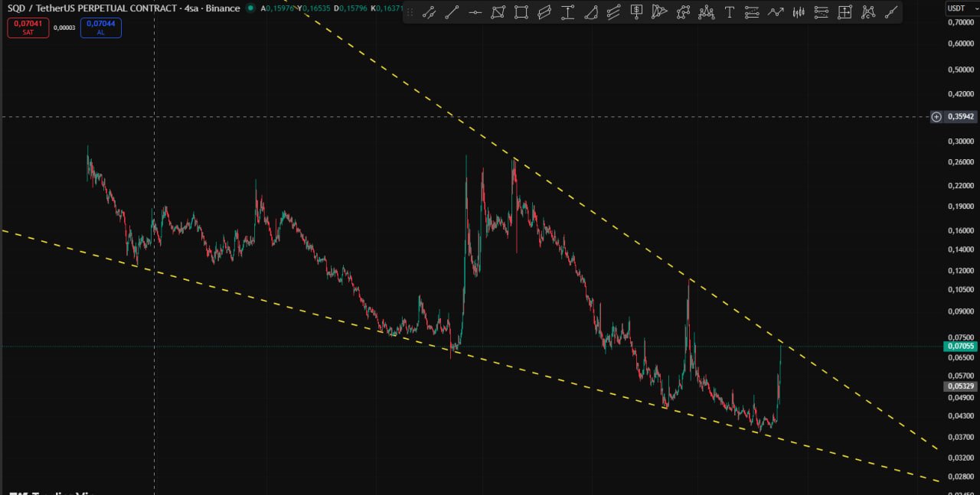Click the 0,04300 price axis label

[x=960, y=415]
